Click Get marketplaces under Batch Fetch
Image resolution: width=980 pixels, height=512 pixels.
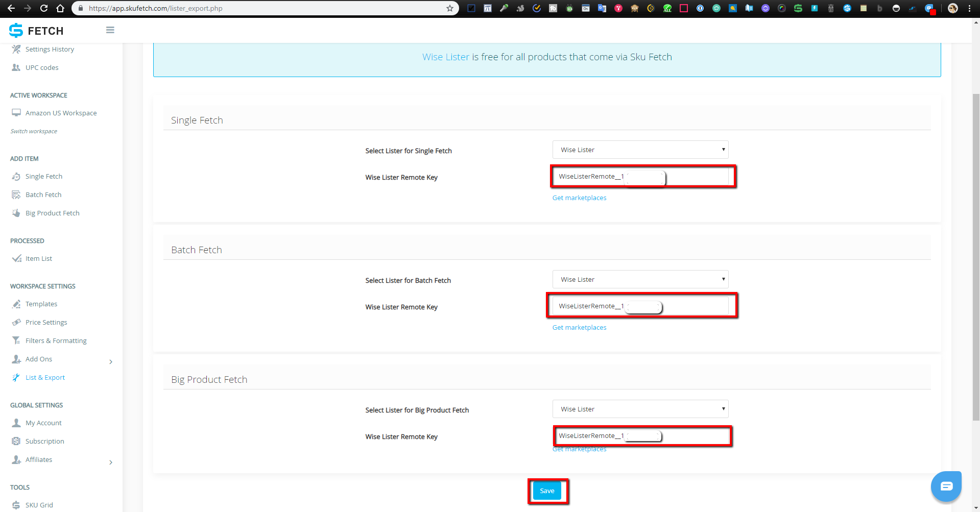(x=579, y=327)
